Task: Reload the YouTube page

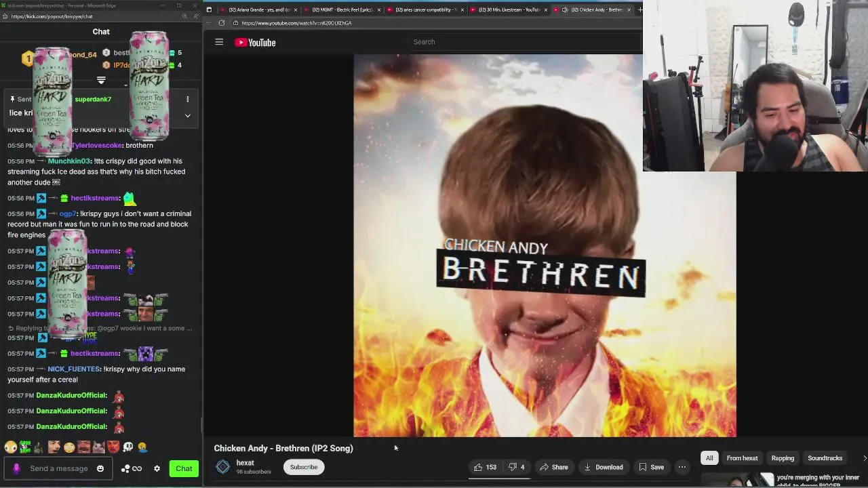Action: [222, 23]
